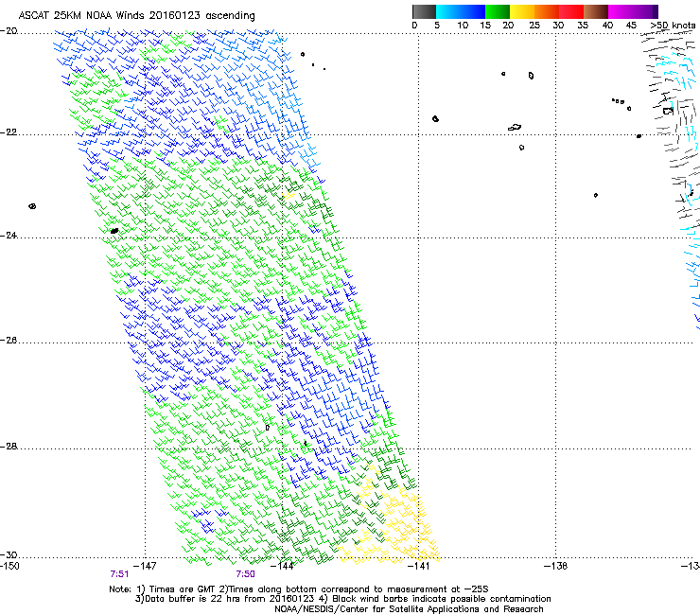This screenshot has height=615, width=700.
Task: Click the gray 0-5 knots color swatch
Action: [x=424, y=11]
